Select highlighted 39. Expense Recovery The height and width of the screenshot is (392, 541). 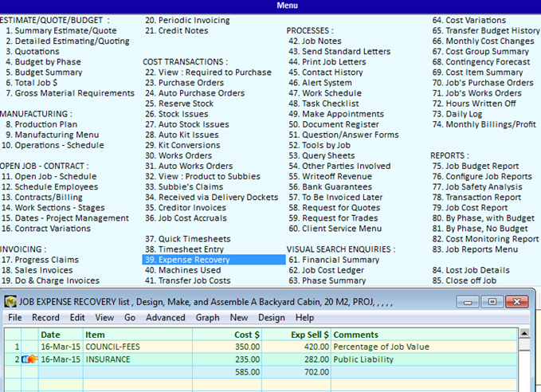point(214,260)
